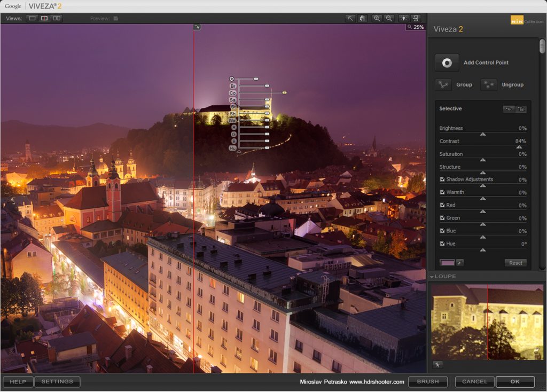
Task: Select the arrow pointer tool
Action: [x=350, y=18]
